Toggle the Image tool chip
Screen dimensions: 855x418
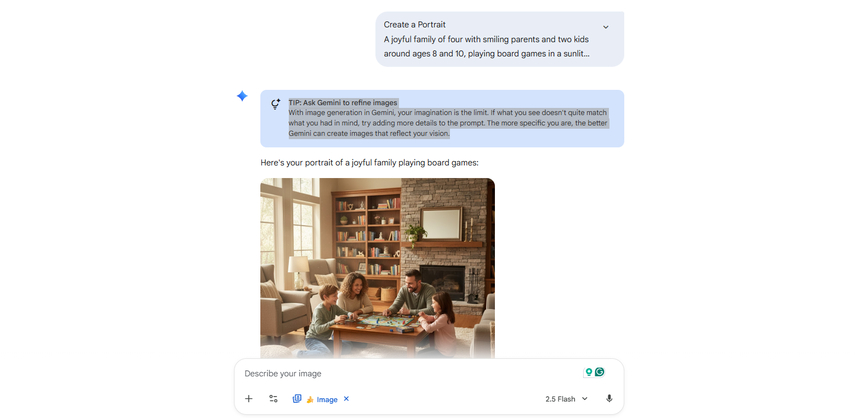coord(321,399)
